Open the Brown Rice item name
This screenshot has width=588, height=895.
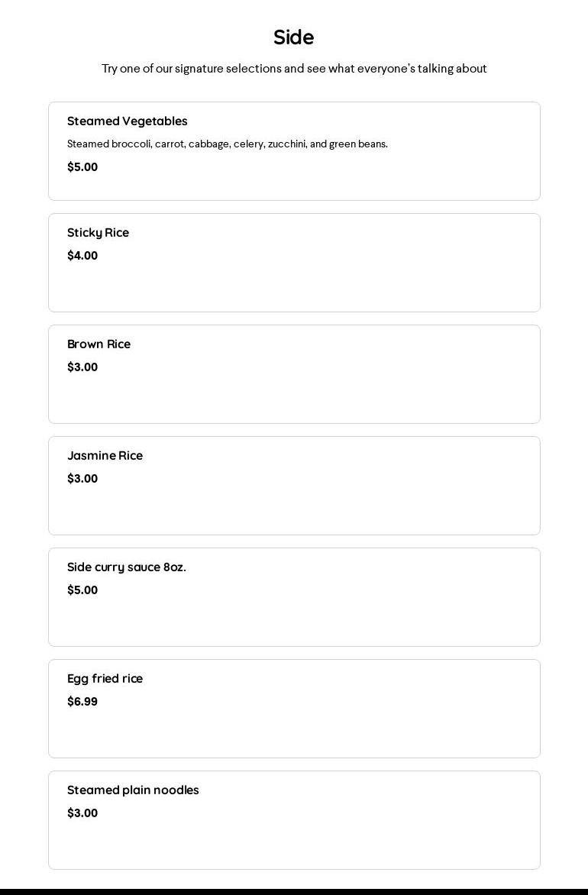tap(99, 344)
